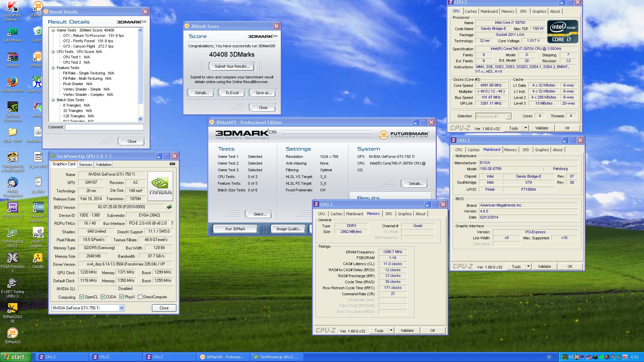644x362 pixels.
Task: Open the REAL TEMP folder icon
Action: [13, 135]
